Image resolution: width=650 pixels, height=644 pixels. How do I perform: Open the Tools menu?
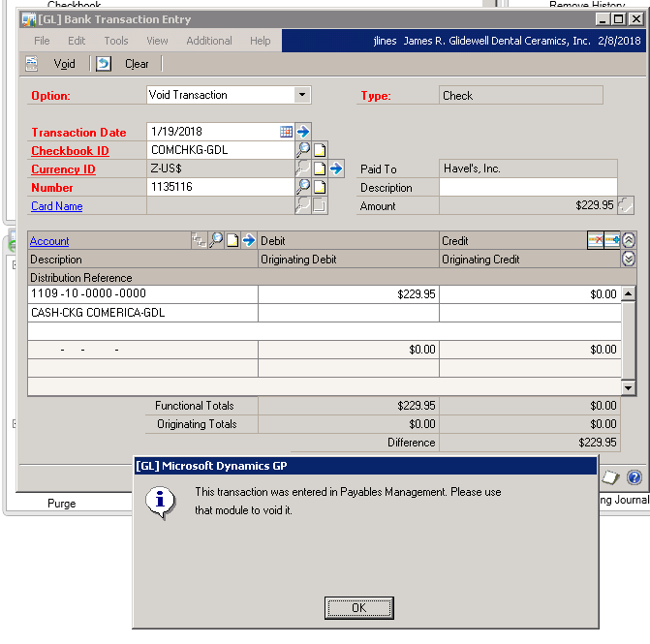(x=116, y=41)
